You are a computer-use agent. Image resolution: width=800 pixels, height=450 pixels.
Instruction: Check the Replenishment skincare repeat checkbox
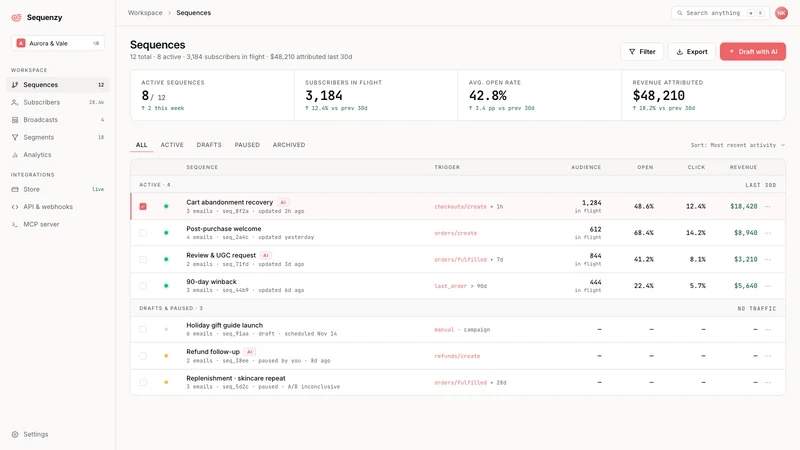tap(143, 382)
